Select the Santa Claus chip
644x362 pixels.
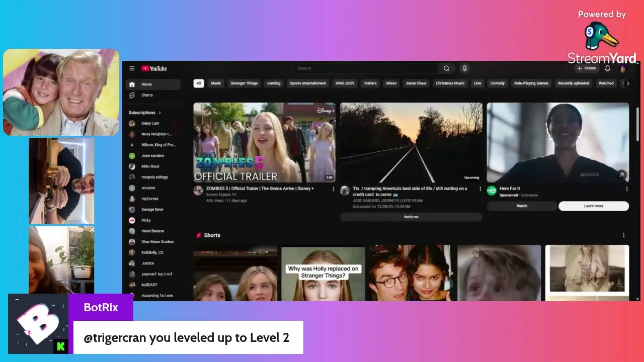pyautogui.click(x=416, y=83)
